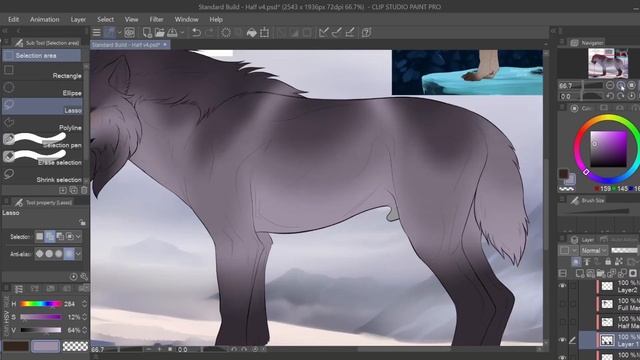Click the CLIP STUDIO launcher icon
The width and height of the screenshot is (640, 360).
(x=129, y=33)
